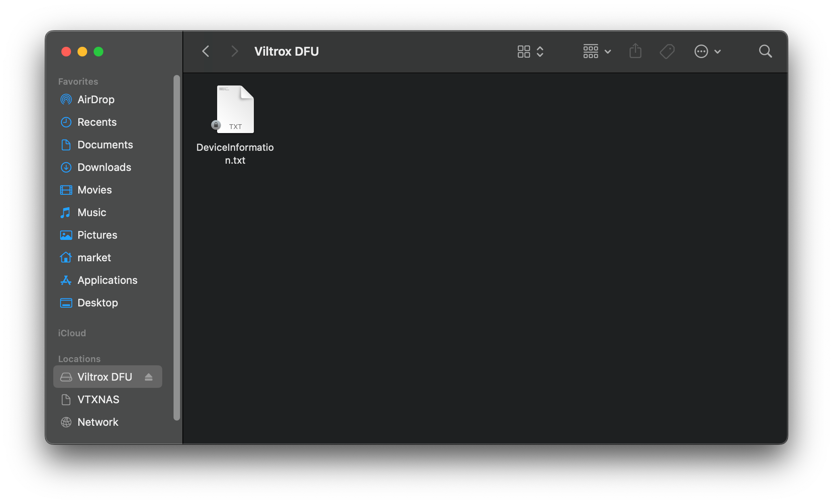Open VTXNAS under Locations

pyautogui.click(x=98, y=400)
